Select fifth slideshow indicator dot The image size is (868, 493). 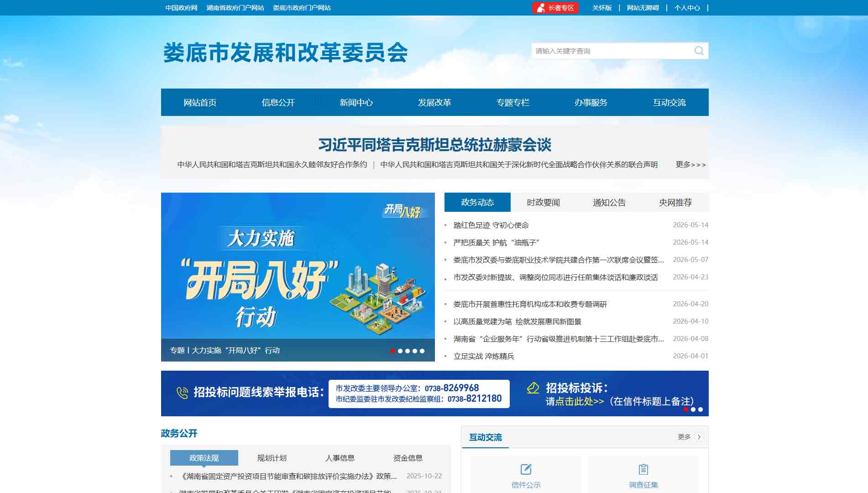[x=422, y=351]
